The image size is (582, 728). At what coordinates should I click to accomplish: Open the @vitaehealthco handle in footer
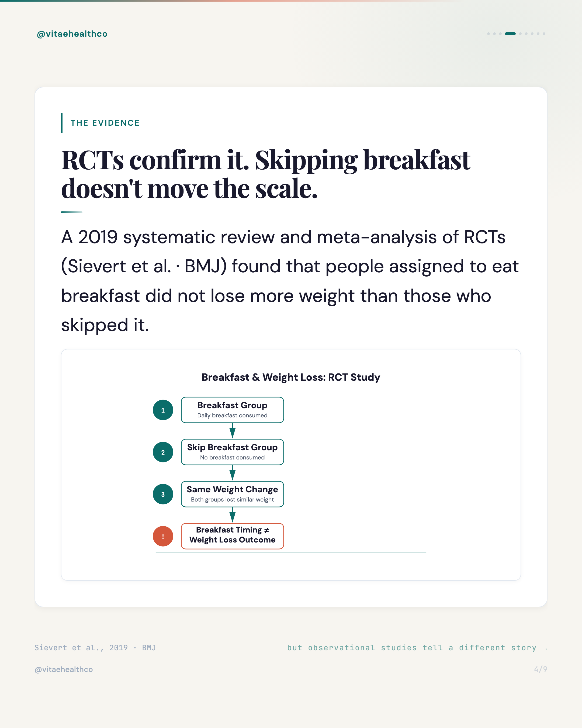(64, 669)
